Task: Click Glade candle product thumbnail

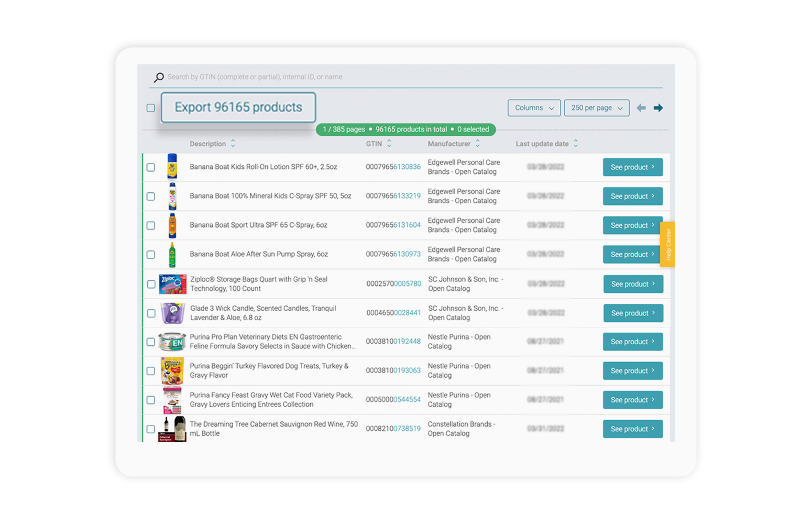Action: (172, 313)
